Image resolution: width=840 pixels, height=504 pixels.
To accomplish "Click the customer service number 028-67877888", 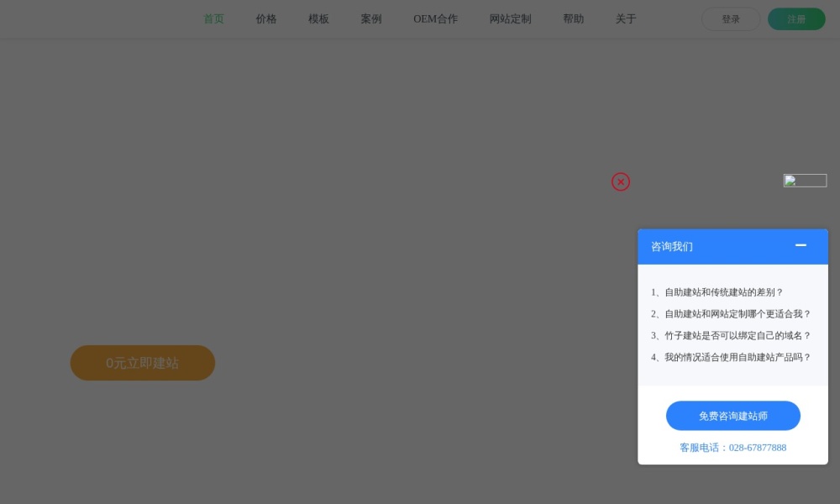I will point(757,447).
